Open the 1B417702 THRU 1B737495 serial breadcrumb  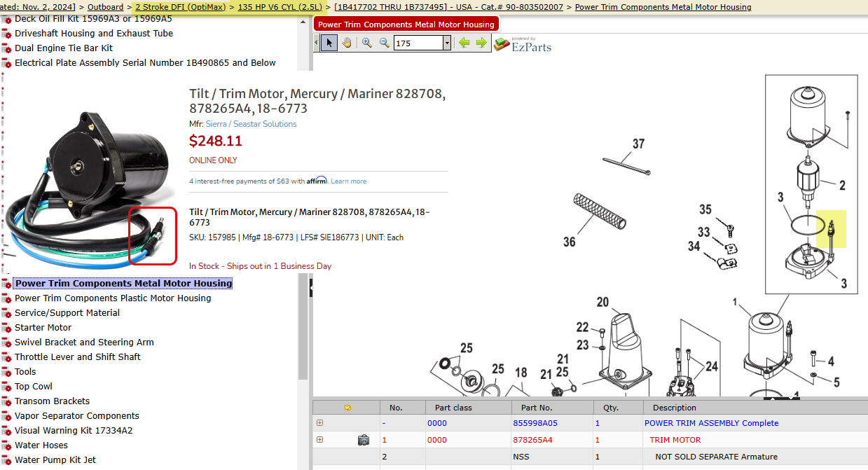point(390,7)
